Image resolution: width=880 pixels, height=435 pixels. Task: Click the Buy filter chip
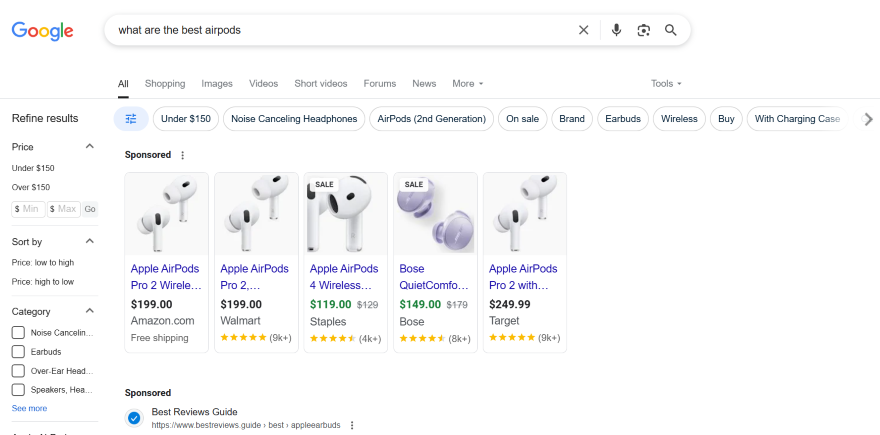pos(726,119)
